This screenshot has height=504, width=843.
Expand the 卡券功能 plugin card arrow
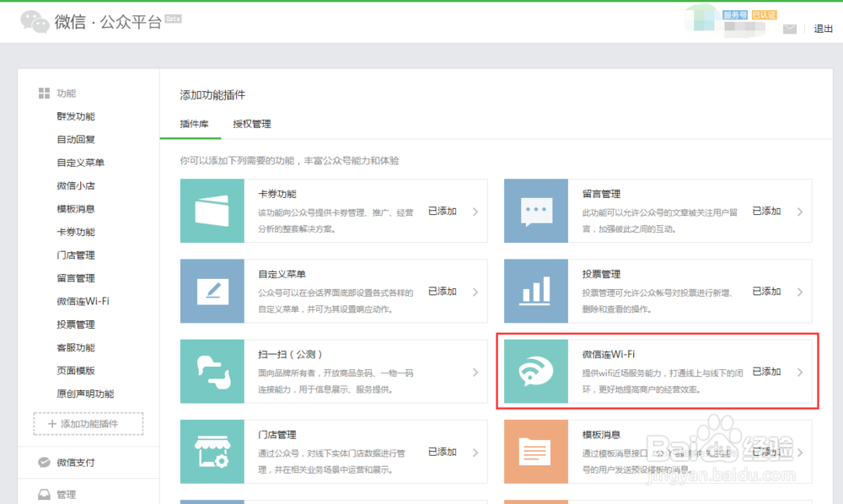coord(475,212)
